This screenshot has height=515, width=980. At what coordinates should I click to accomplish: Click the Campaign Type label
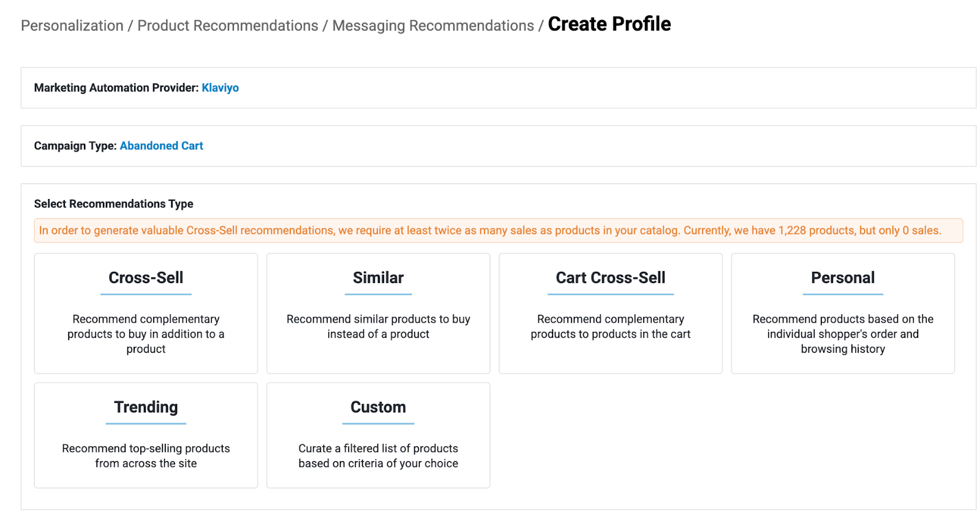pos(75,146)
